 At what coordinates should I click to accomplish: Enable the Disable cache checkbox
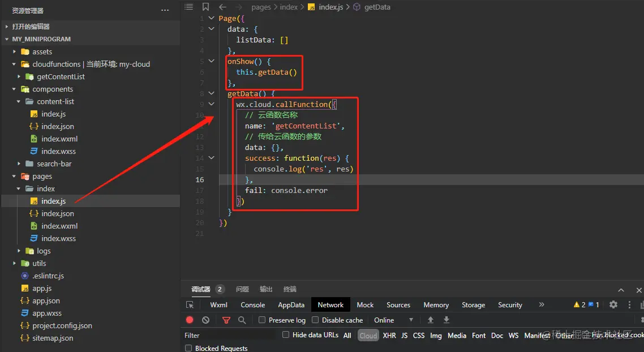pyautogui.click(x=315, y=320)
